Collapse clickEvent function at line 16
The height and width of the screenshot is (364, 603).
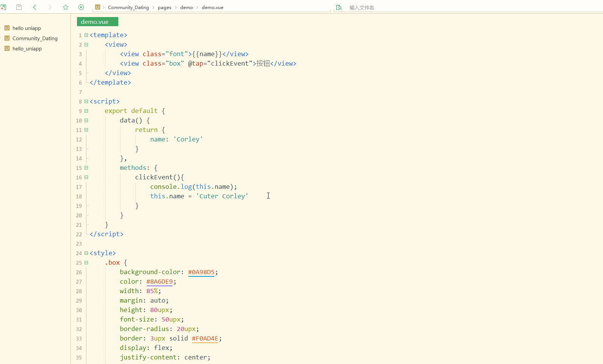tap(86, 177)
